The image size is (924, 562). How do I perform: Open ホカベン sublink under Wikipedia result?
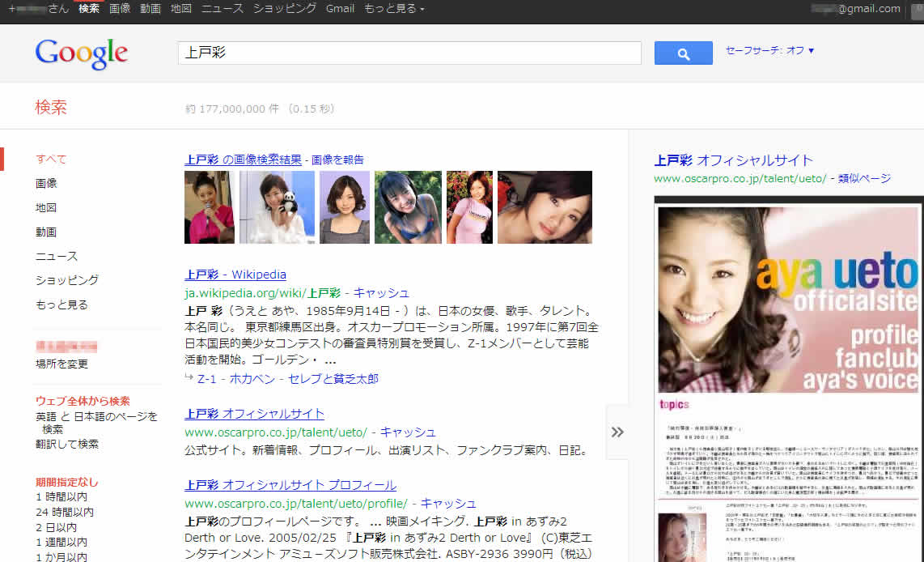point(252,379)
